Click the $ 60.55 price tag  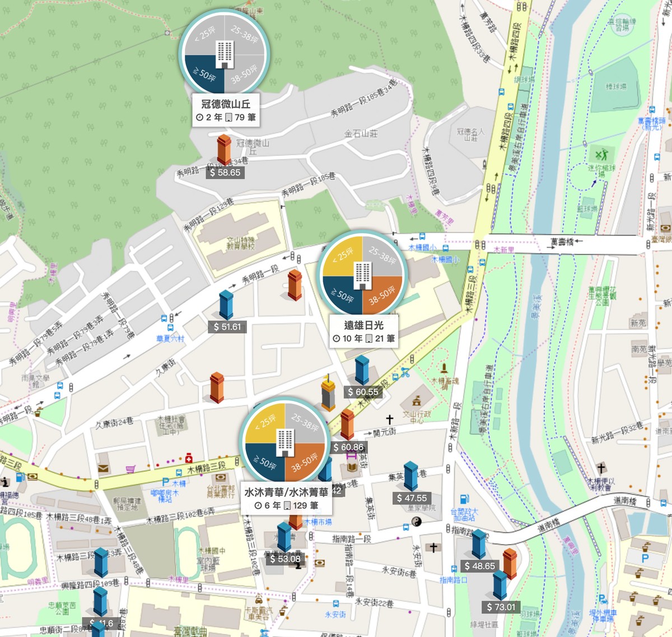(x=363, y=392)
